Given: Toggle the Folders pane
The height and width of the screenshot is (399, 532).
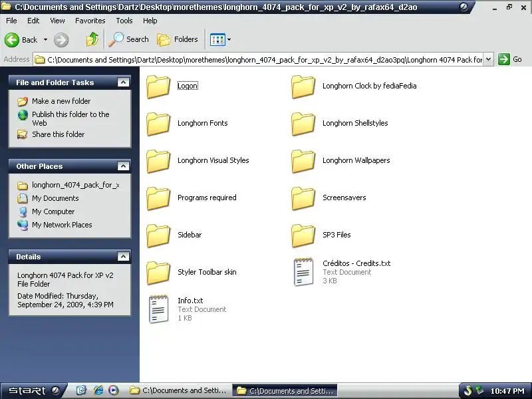Looking at the screenshot, I should 178,39.
